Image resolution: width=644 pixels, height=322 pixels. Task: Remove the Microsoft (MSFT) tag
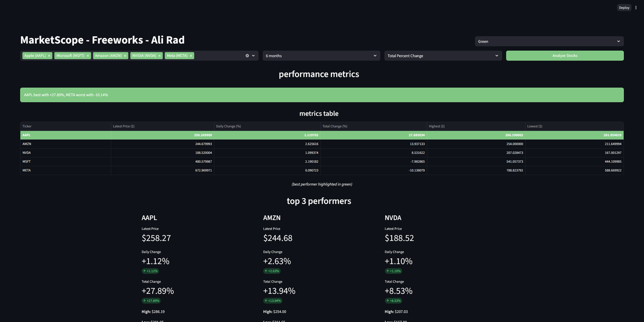(88, 56)
